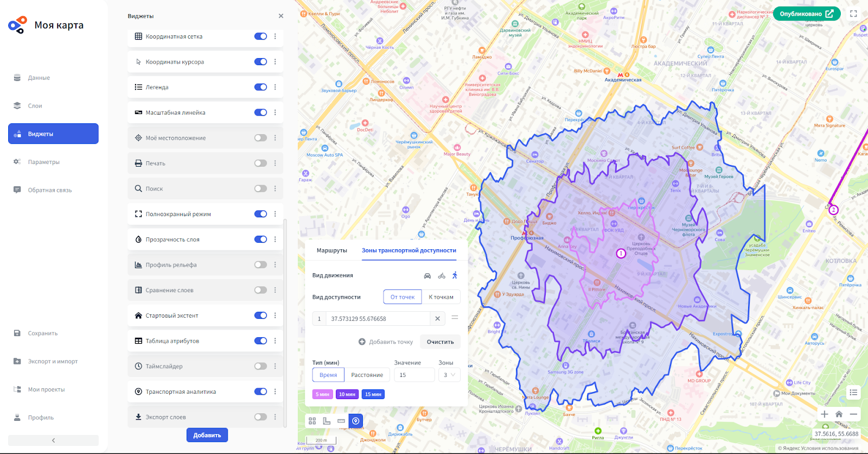Viewport: 868px width, 454px height.
Task: Open the widgets grid toolbar icon
Action: 312,421
